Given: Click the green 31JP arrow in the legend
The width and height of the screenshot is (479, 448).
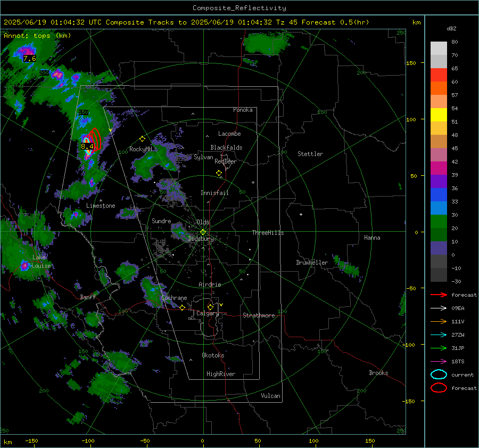Looking at the screenshot, I should pos(439,348).
